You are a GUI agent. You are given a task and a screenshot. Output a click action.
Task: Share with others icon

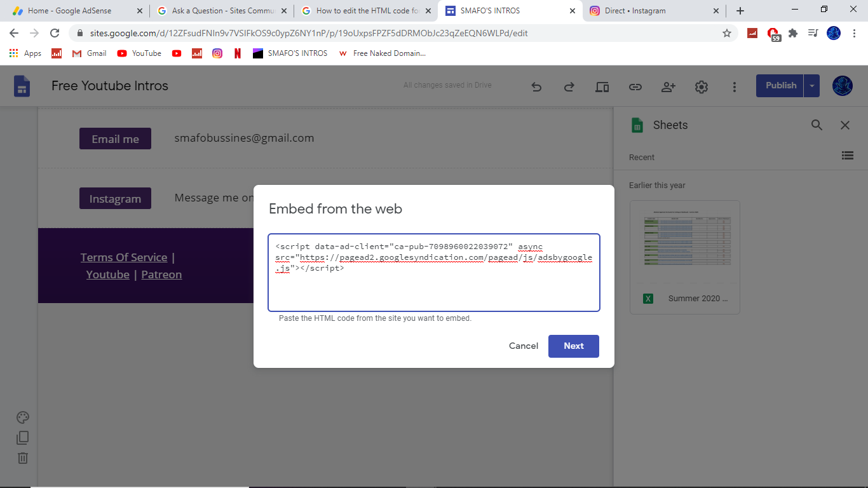click(668, 87)
